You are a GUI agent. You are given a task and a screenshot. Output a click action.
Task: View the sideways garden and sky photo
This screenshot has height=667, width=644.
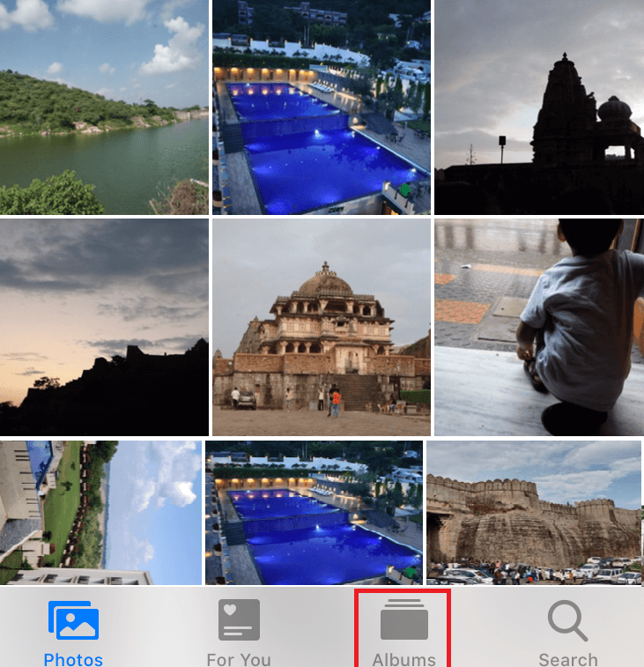click(100, 513)
